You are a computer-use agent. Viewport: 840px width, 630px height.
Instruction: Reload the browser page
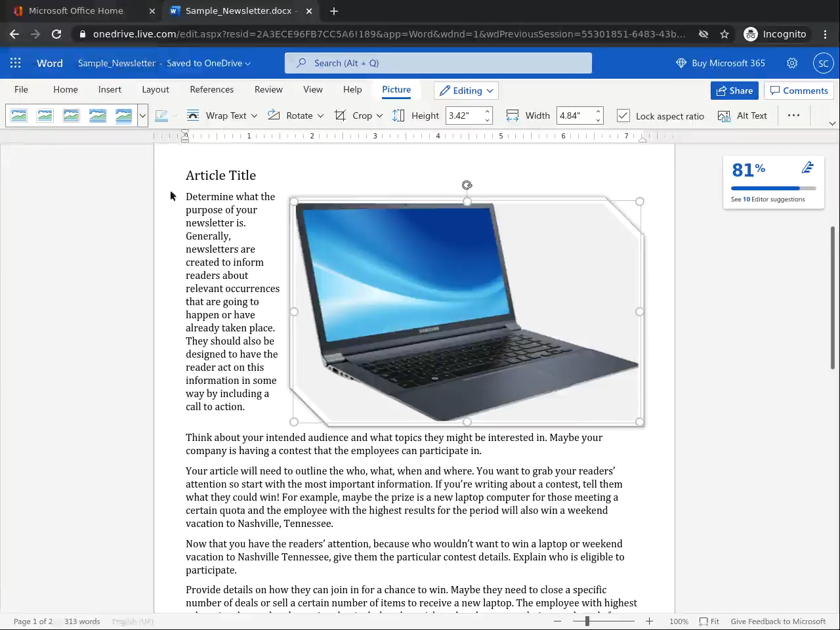tap(56, 34)
